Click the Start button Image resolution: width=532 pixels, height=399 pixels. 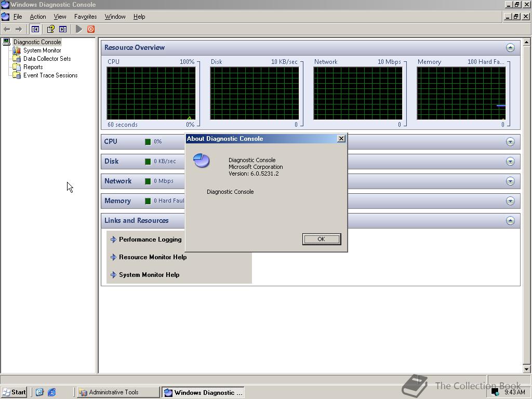14,392
